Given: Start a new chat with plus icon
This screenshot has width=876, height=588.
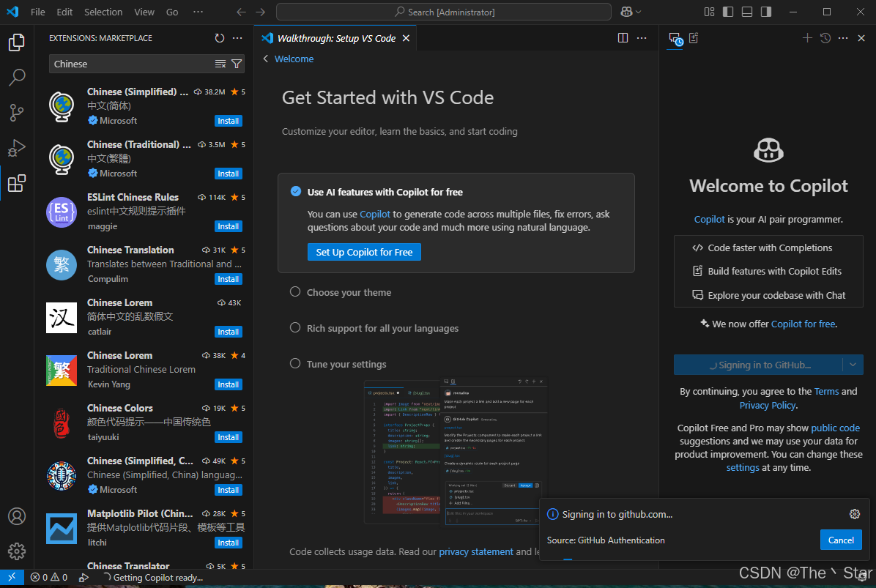Looking at the screenshot, I should (807, 38).
